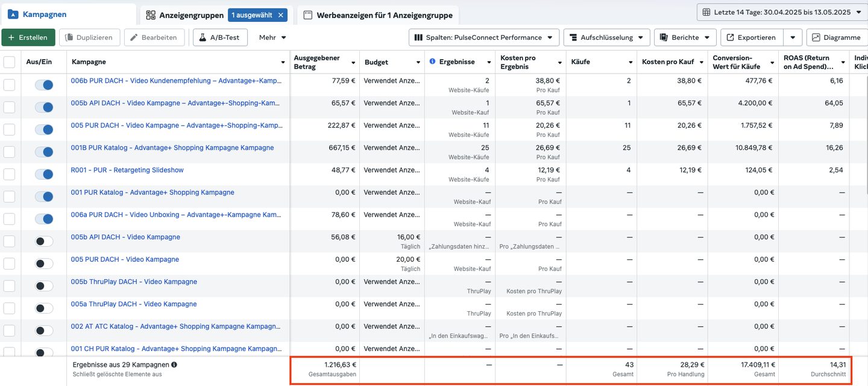Click the Exportieren export icon

point(730,37)
